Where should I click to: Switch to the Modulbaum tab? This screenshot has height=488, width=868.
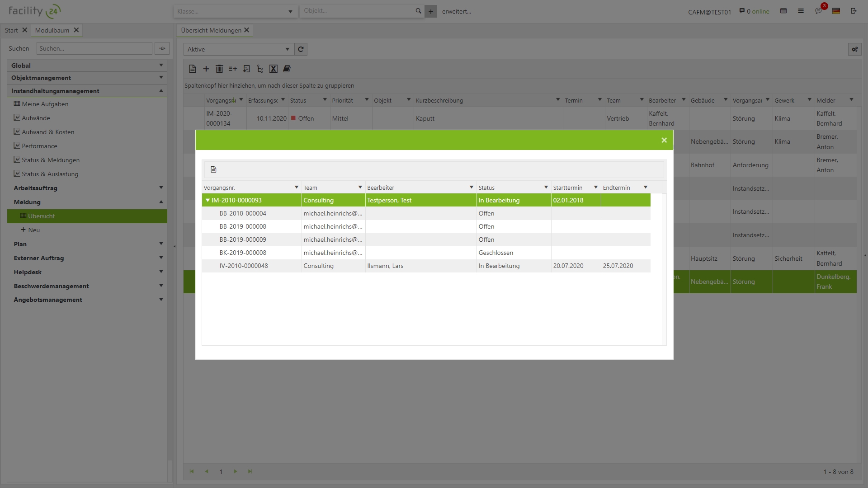point(52,30)
